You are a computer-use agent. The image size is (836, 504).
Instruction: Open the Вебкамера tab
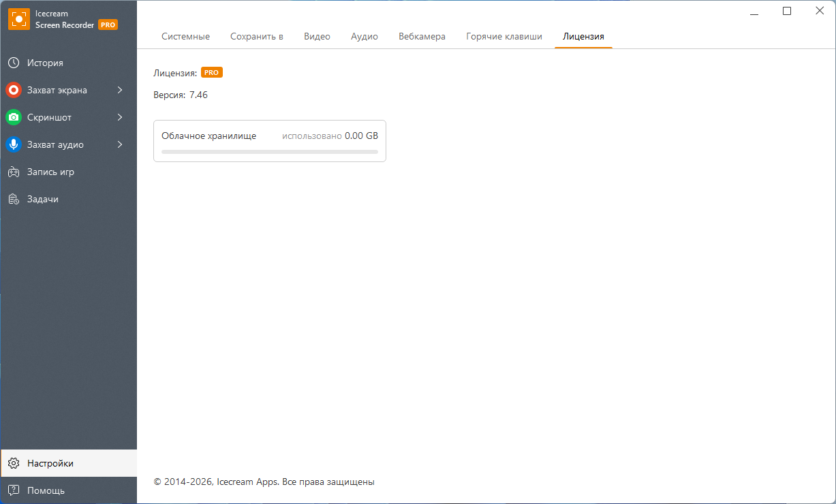[422, 37]
